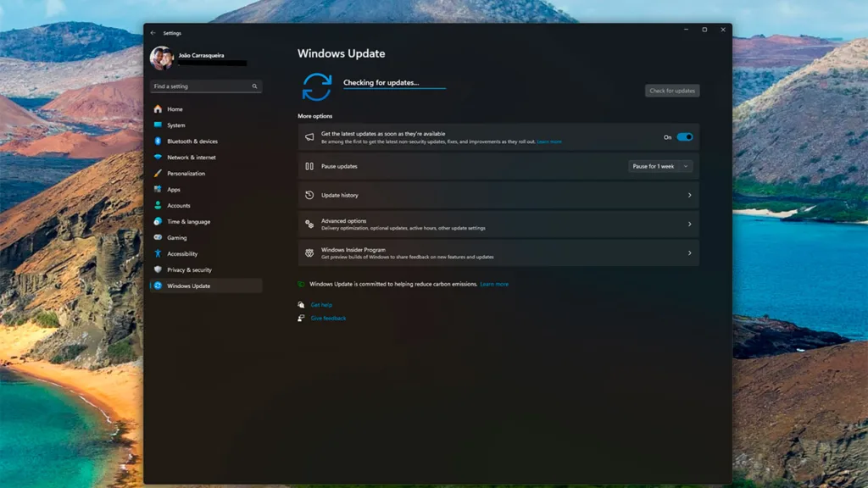This screenshot has width=868, height=488.
Task: Click the Give feedback icon
Action: pos(301,319)
